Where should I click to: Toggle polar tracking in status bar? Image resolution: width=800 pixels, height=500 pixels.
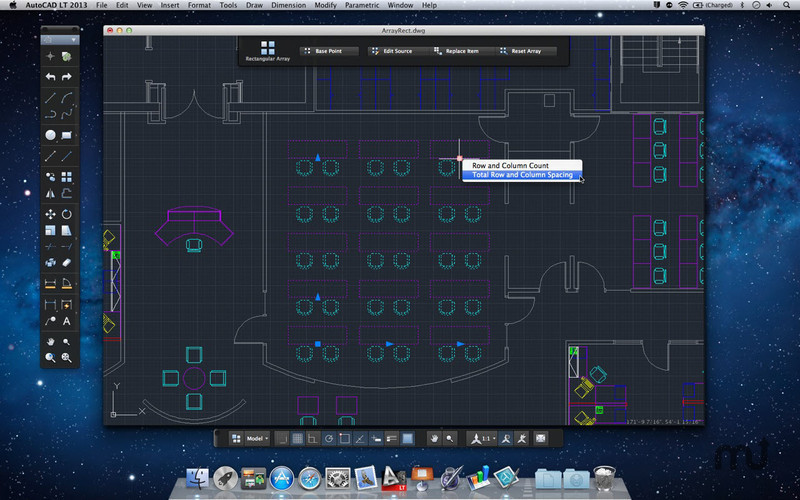click(329, 438)
